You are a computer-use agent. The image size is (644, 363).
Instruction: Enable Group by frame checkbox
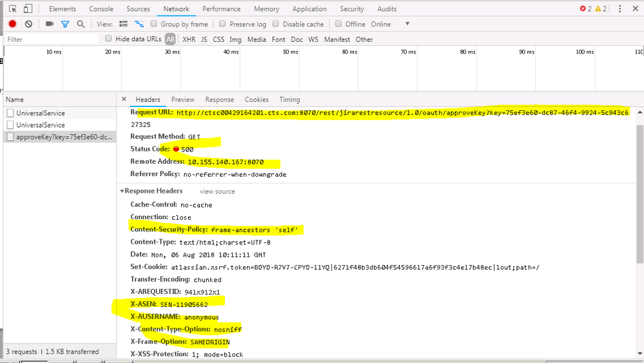click(x=154, y=24)
